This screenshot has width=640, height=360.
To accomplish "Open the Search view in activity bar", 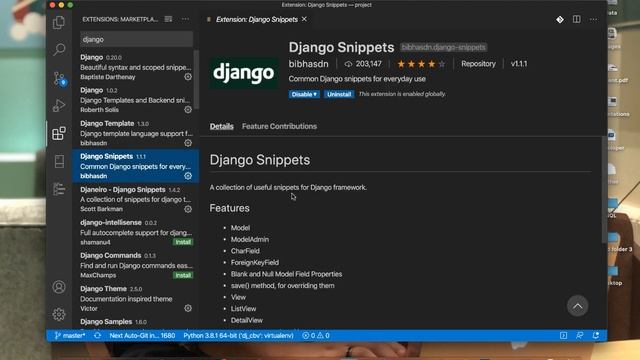I will (59, 49).
